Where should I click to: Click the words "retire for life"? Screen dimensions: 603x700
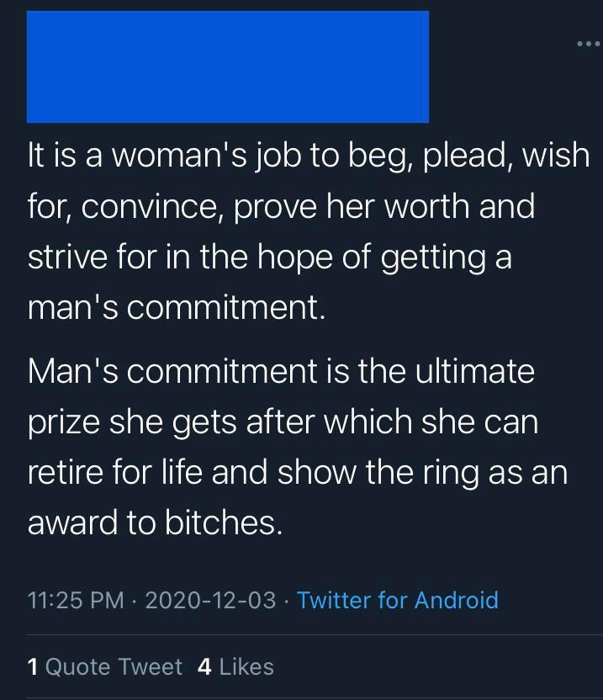tap(114, 472)
